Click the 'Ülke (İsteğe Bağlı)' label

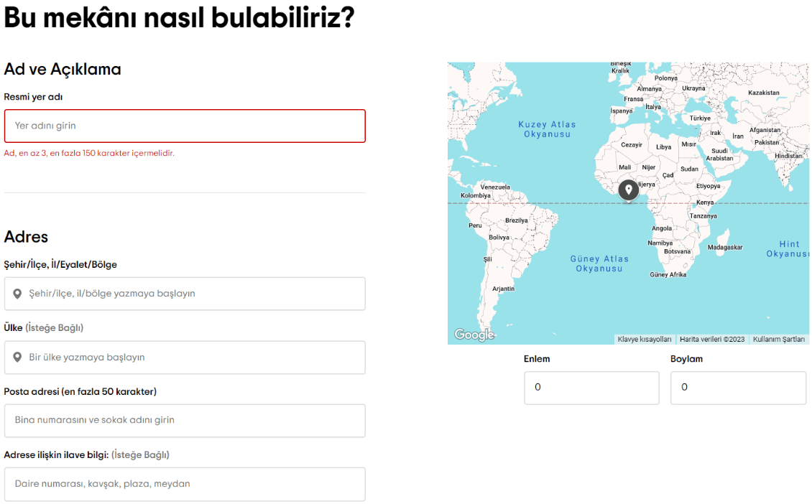[x=44, y=328]
